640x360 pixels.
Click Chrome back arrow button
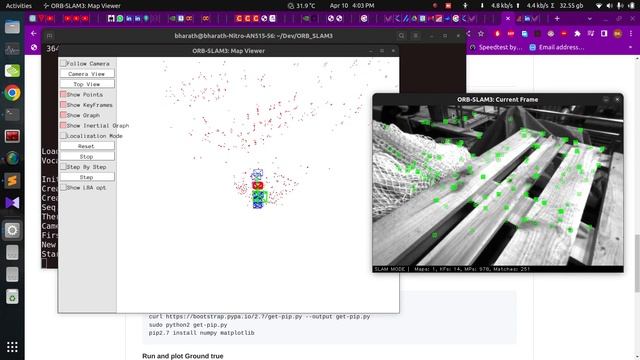coord(33,33)
